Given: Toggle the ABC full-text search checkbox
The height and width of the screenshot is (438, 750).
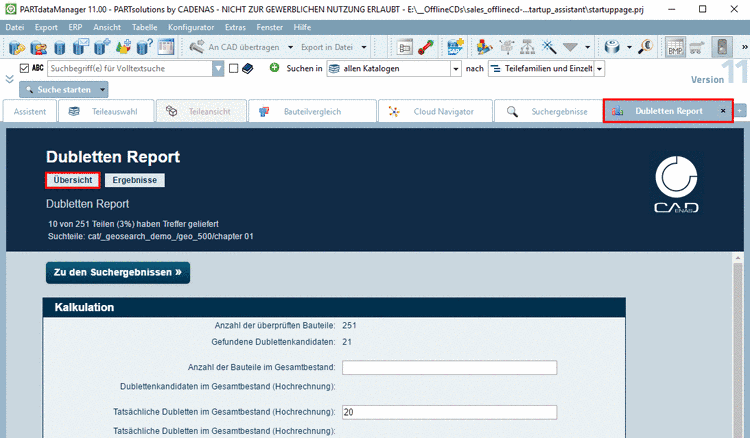Looking at the screenshot, I should point(24,68).
